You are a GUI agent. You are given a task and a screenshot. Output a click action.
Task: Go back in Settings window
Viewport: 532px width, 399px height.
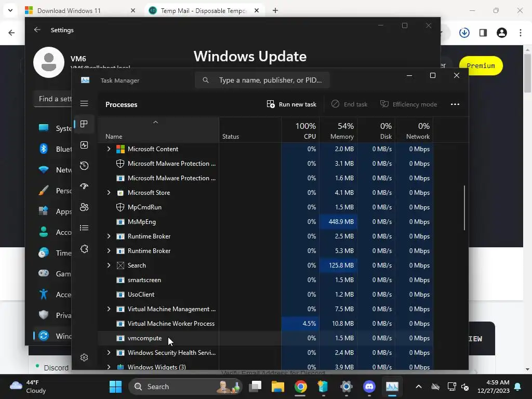(37, 30)
